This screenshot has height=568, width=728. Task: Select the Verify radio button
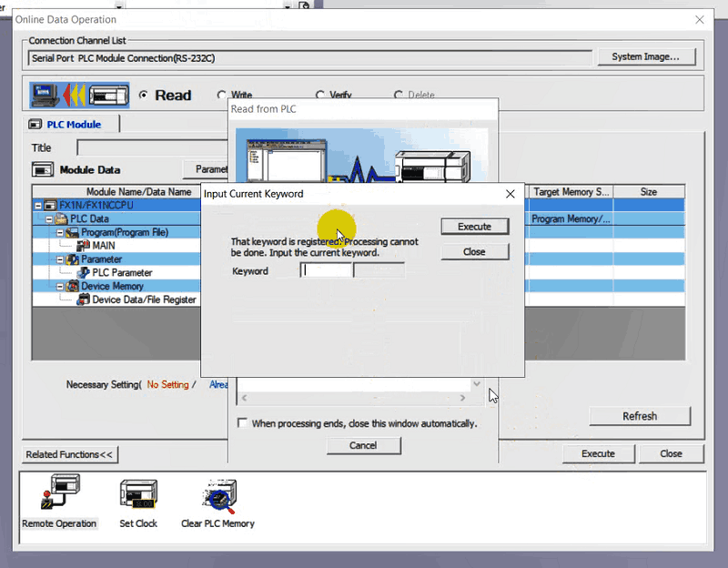point(320,95)
